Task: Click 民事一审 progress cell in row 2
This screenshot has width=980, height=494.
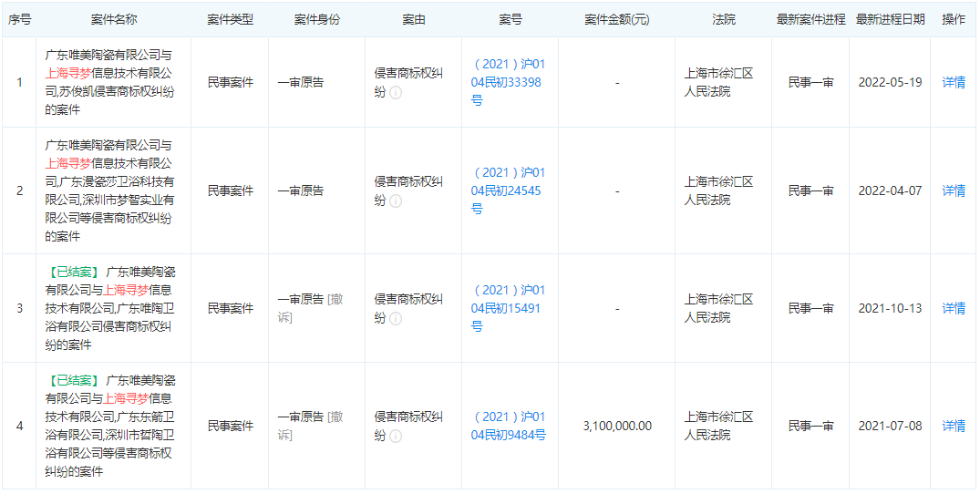Action: click(810, 190)
